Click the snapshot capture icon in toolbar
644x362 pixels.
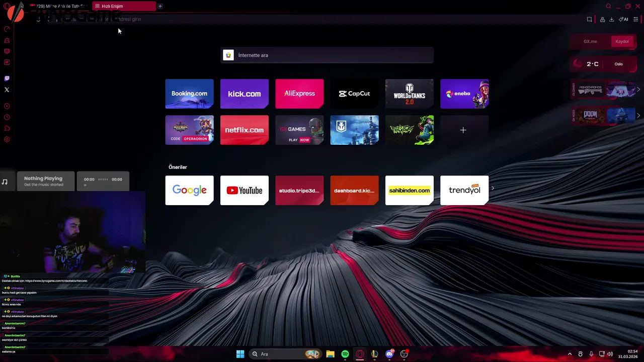(x=590, y=19)
